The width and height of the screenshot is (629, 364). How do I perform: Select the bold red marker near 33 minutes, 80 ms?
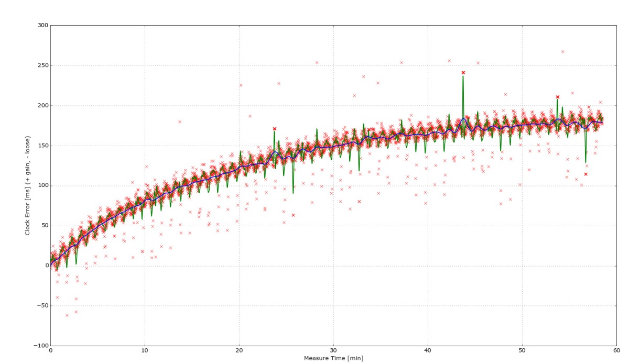pyautogui.click(x=359, y=202)
